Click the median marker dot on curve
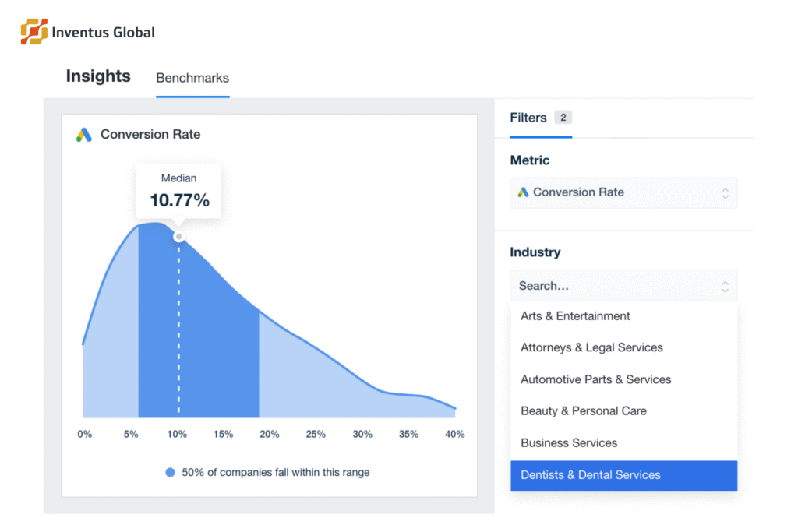The height and width of the screenshot is (532, 798). click(x=178, y=236)
